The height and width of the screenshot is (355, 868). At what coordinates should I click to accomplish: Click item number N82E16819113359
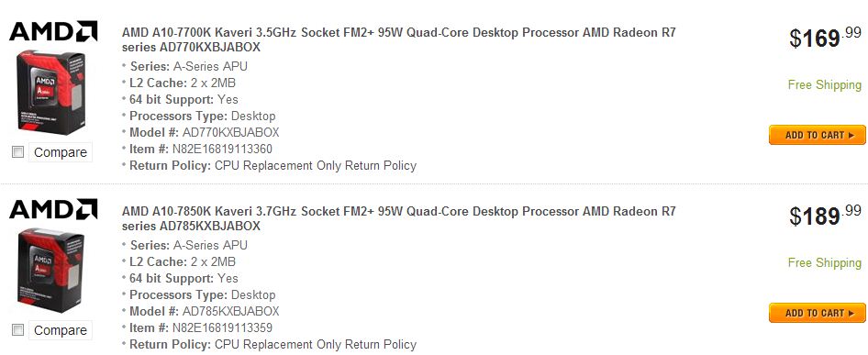222,327
